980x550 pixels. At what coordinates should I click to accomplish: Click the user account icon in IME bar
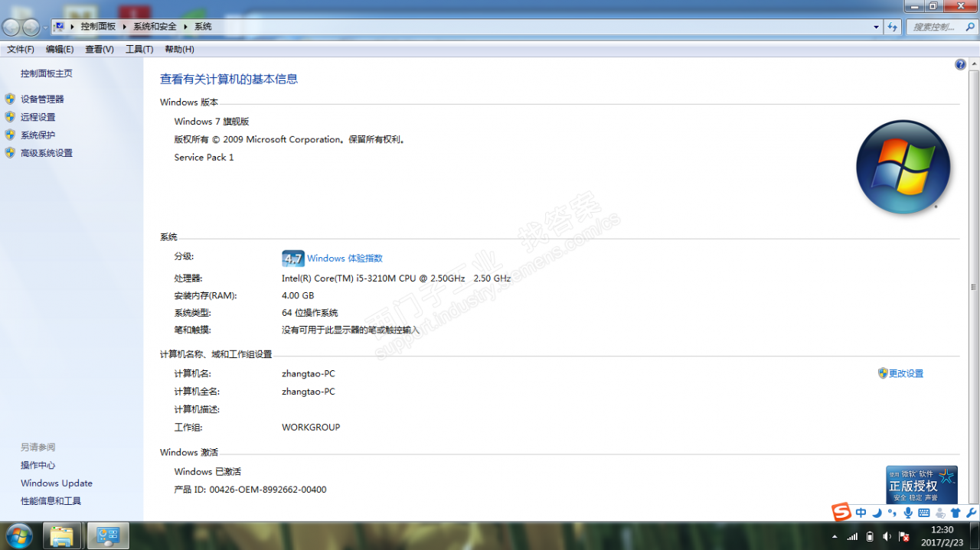(940, 513)
